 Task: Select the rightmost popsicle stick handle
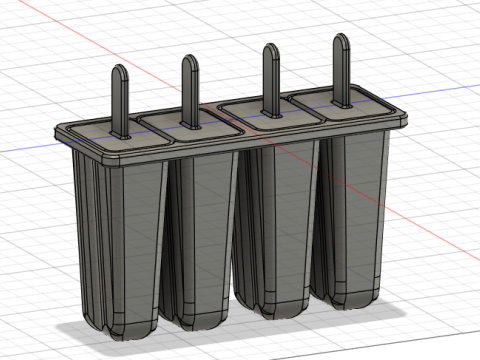[342, 71]
